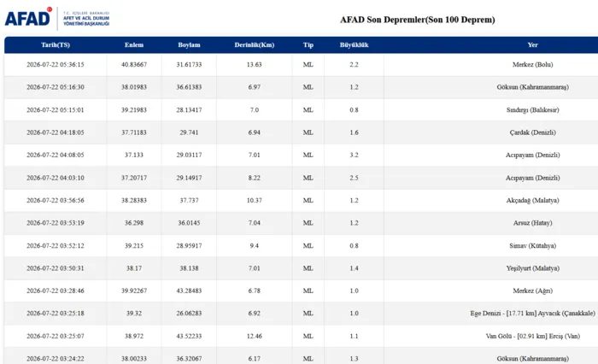Click Göksun (Kahramanmaraş) in the 05:16:30 row
The width and height of the screenshot is (598, 364).
coord(532,87)
